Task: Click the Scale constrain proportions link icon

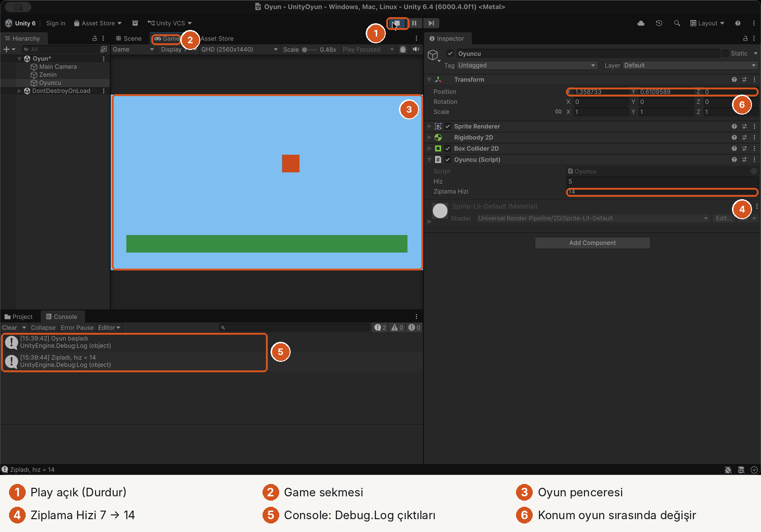Action: coord(558,112)
